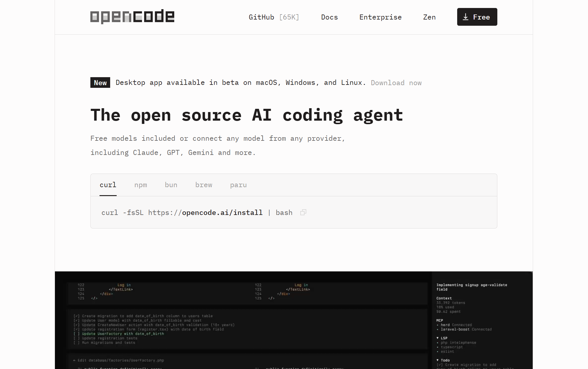This screenshot has width=588, height=369.
Task: Click the GitHub [65K] link
Action: point(273,17)
